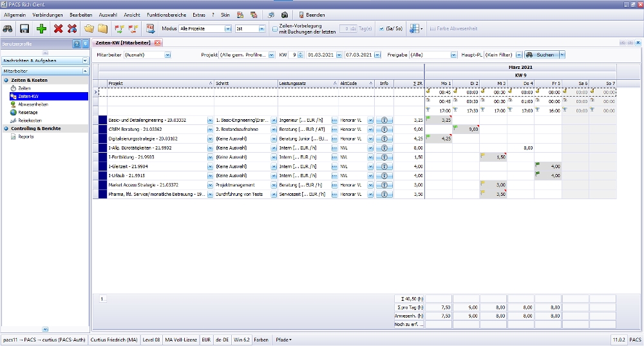Image resolution: width=644 pixels, height=346 pixels.
Task: Expand the Freigabe (Alle) dropdown
Action: coord(453,55)
